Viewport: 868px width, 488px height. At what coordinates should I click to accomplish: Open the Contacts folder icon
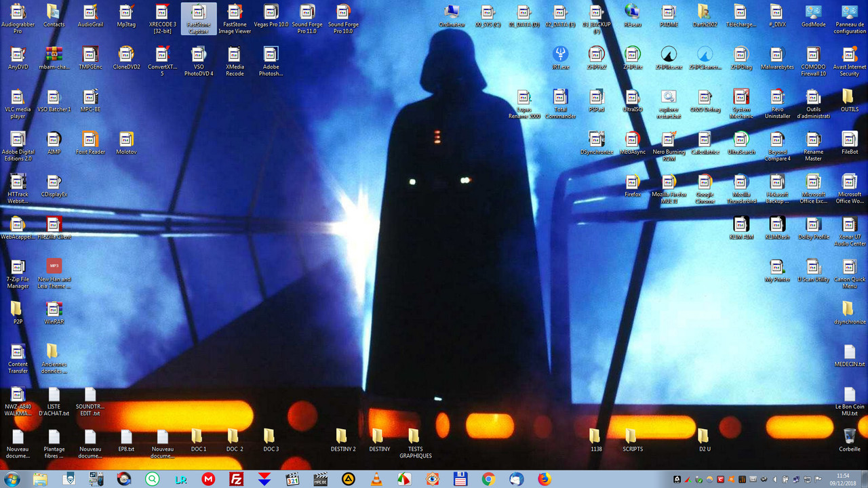click(54, 16)
